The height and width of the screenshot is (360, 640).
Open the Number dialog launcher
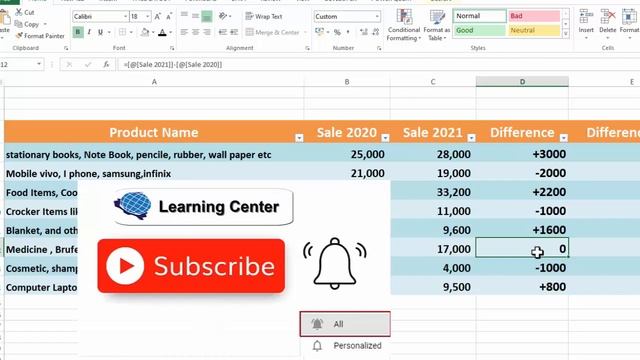pos(379,48)
